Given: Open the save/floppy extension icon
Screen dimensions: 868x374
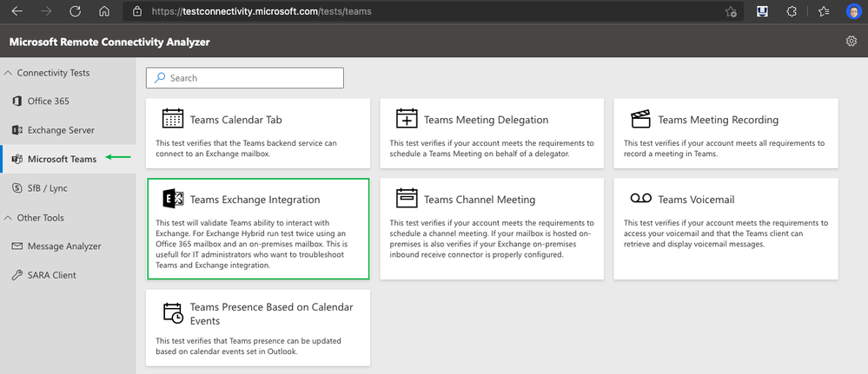Looking at the screenshot, I should (x=762, y=11).
